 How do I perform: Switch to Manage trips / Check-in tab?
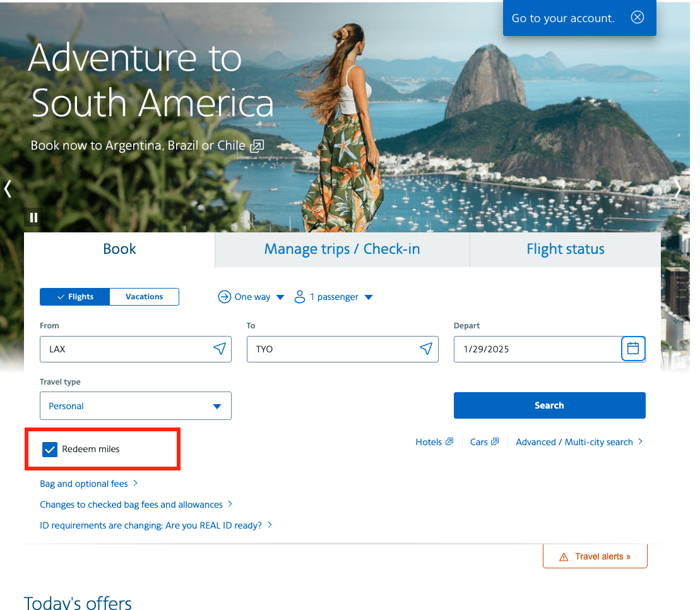pyautogui.click(x=341, y=249)
